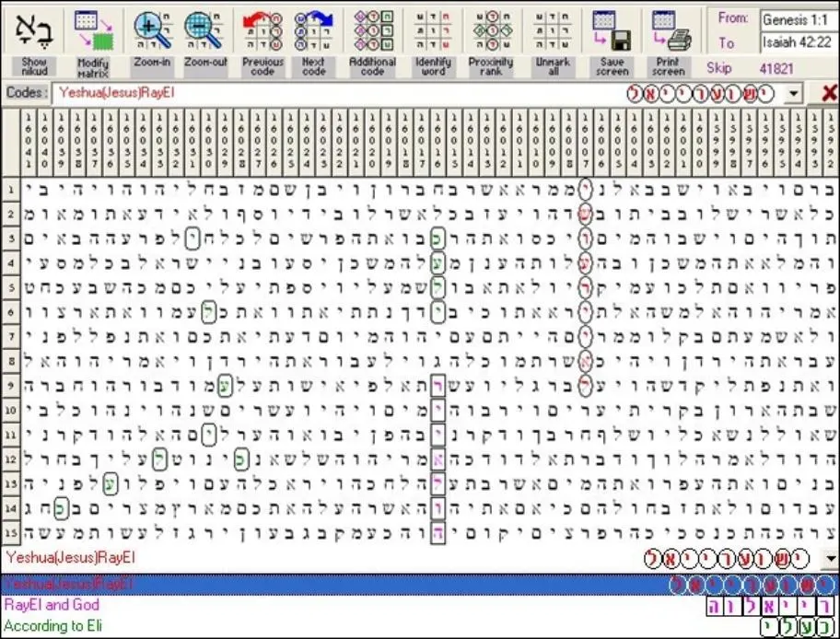
Task: Click the Save screen label button
Action: tap(612, 67)
